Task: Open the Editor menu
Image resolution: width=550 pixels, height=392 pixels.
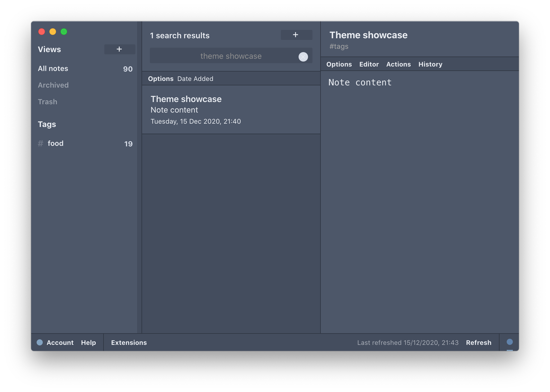Action: point(369,64)
